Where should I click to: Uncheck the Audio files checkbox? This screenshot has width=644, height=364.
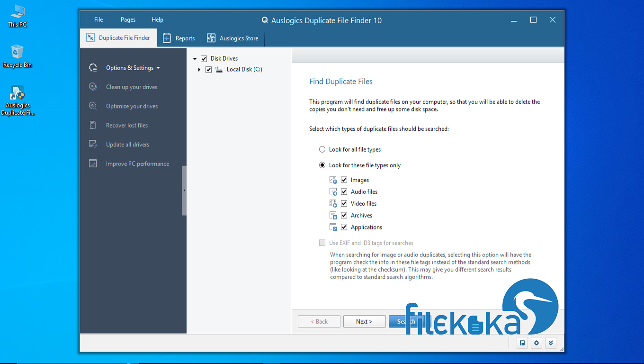[x=344, y=192]
